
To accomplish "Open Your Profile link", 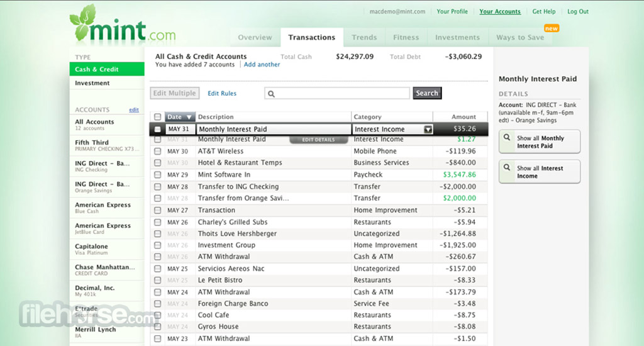I will [452, 11].
